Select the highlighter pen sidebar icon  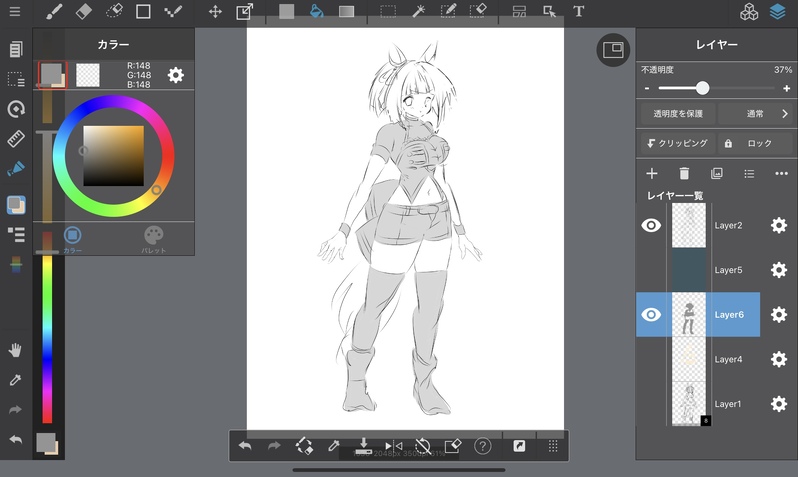(x=16, y=168)
